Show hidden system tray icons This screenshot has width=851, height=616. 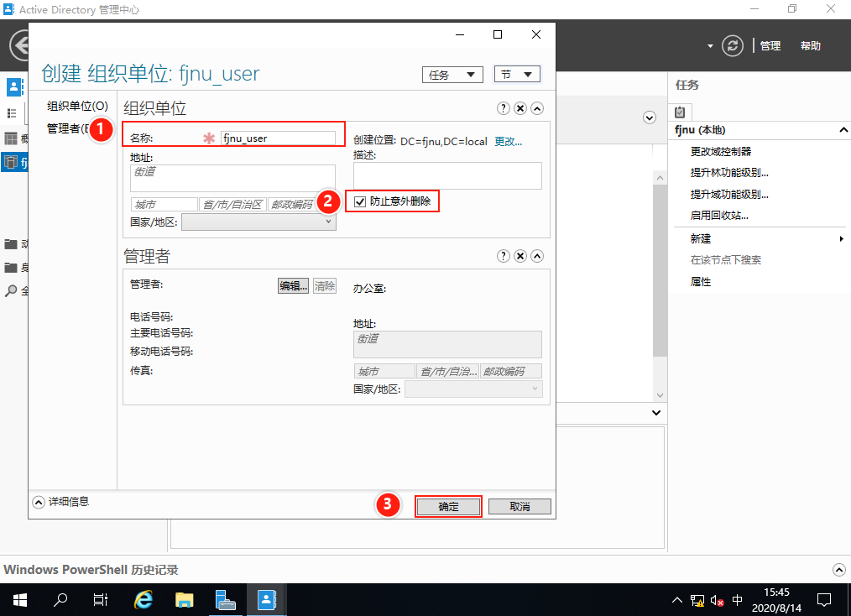click(676, 600)
